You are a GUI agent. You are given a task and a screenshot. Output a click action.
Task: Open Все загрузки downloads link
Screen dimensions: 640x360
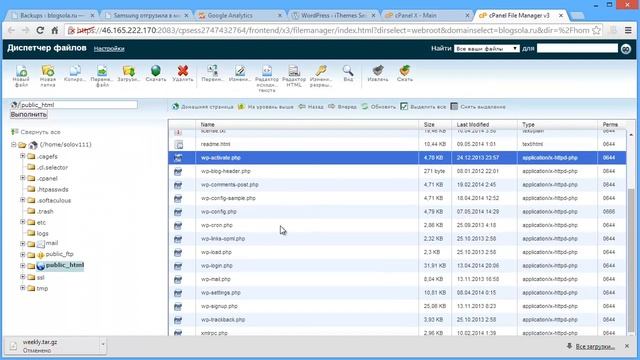pos(595,347)
